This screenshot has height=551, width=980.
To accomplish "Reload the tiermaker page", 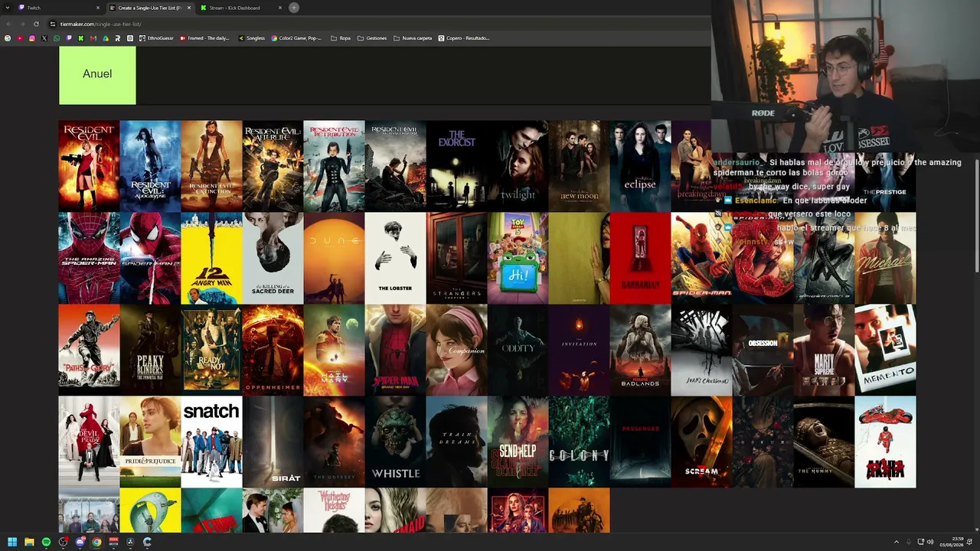I will click(36, 24).
